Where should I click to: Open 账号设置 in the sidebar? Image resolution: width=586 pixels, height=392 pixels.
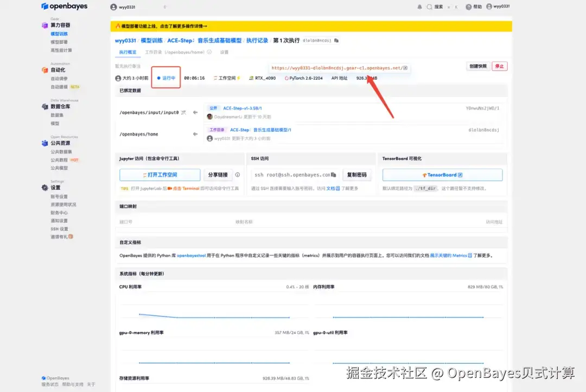pos(59,196)
